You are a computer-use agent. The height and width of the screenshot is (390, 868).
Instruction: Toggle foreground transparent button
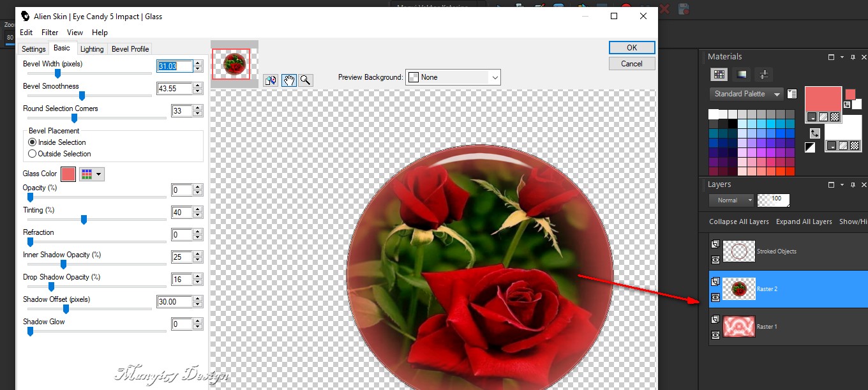[835, 117]
